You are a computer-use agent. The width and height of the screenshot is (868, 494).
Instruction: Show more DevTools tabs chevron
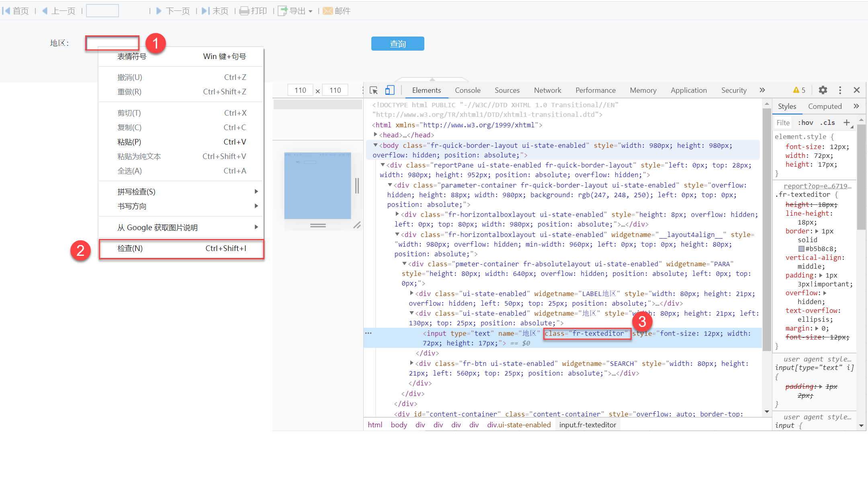[x=762, y=90]
